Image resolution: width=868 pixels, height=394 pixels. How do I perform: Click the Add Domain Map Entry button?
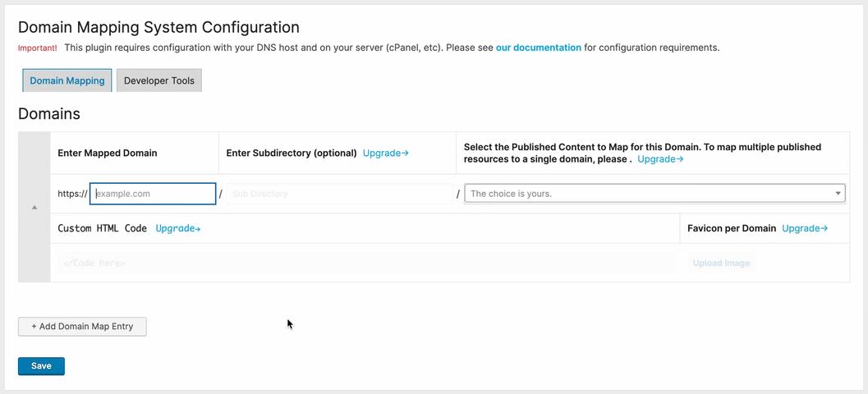pyautogui.click(x=82, y=327)
